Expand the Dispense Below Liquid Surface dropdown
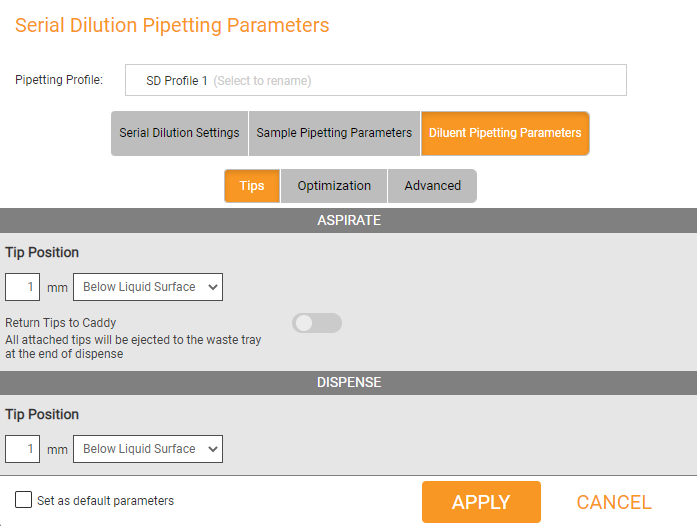The image size is (697, 526). coord(148,449)
